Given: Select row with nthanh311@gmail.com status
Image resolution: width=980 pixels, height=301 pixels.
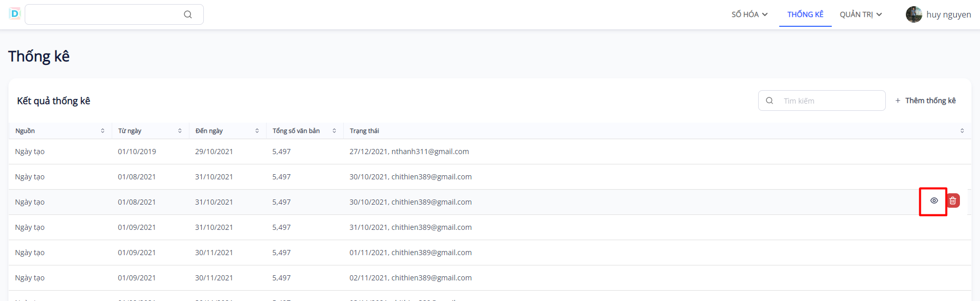Looking at the screenshot, I should (409, 152).
